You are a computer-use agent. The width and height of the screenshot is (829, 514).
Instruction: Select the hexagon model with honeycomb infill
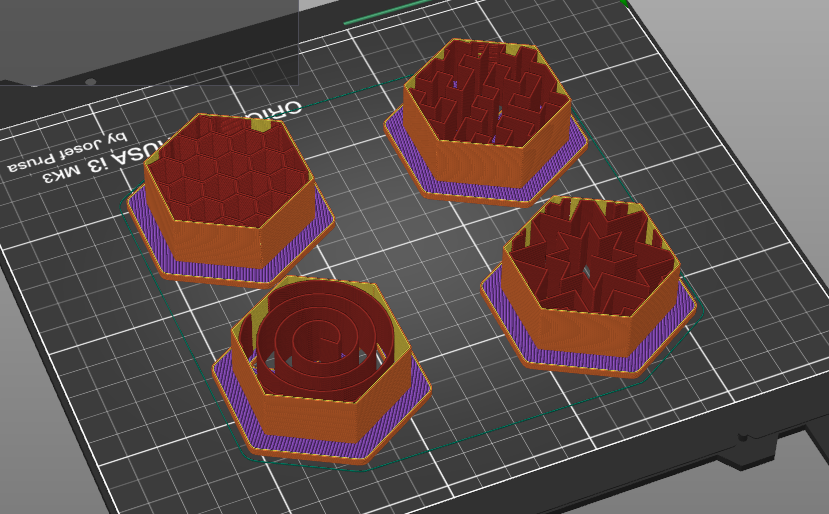[231, 199]
